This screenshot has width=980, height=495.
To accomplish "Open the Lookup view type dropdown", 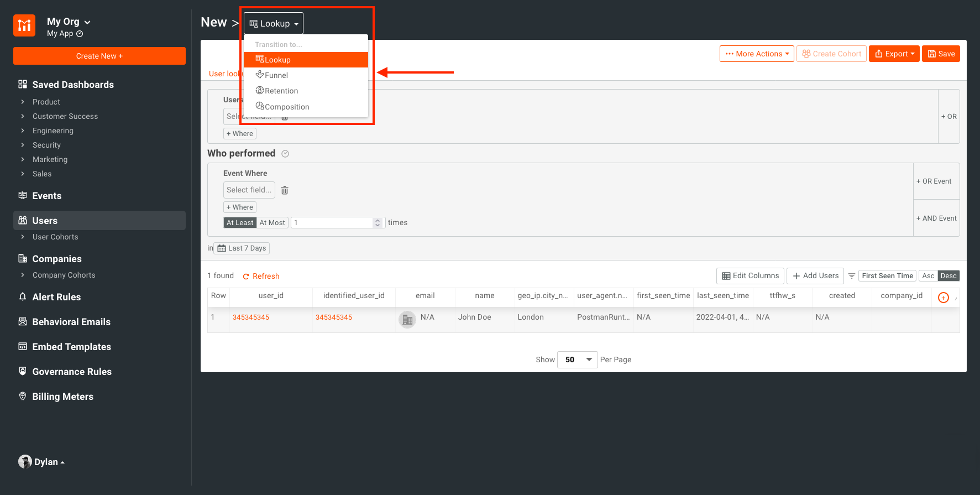I will coord(274,23).
